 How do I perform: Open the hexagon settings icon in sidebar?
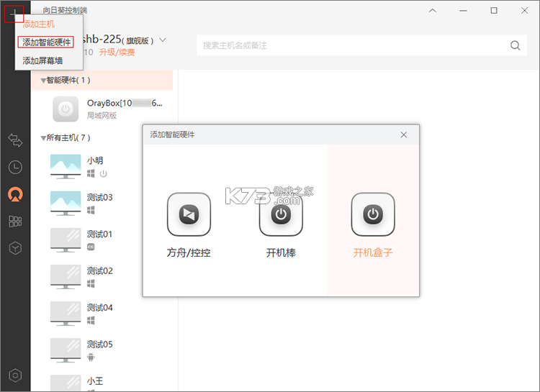[x=15, y=375]
